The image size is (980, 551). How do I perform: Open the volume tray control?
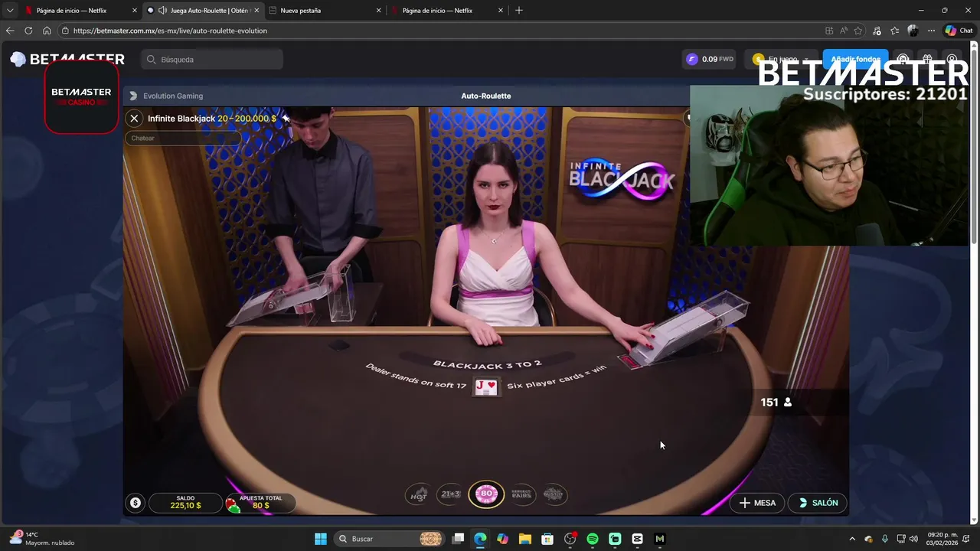click(913, 539)
